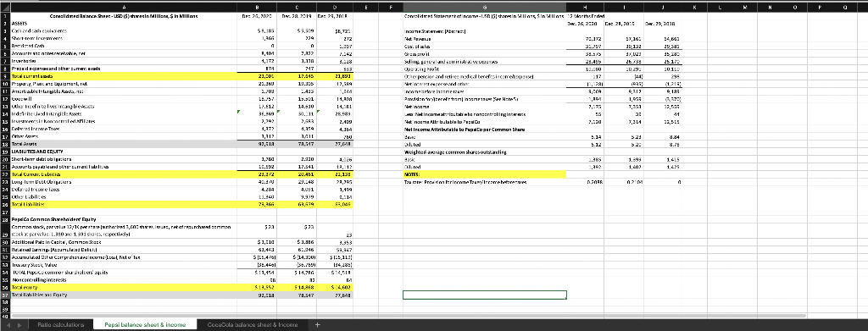Click the Consolidated Statement of Income title
The height and width of the screenshot is (331, 868).
(x=484, y=17)
